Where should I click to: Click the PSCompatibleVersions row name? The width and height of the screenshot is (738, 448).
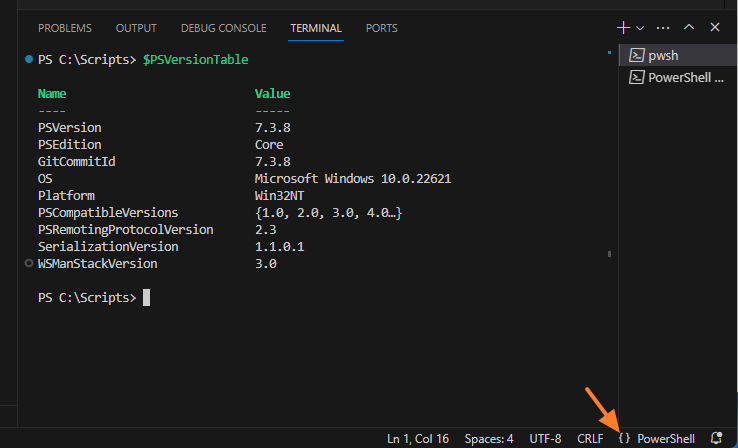108,213
